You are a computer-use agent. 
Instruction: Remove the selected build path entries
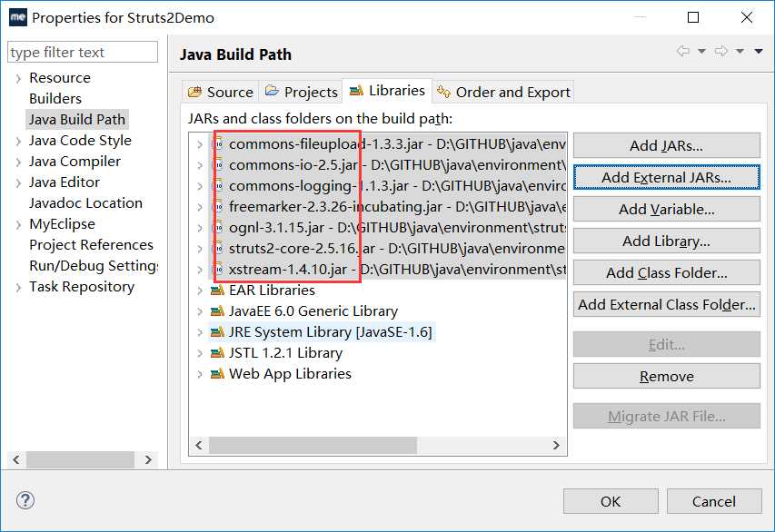click(x=666, y=377)
